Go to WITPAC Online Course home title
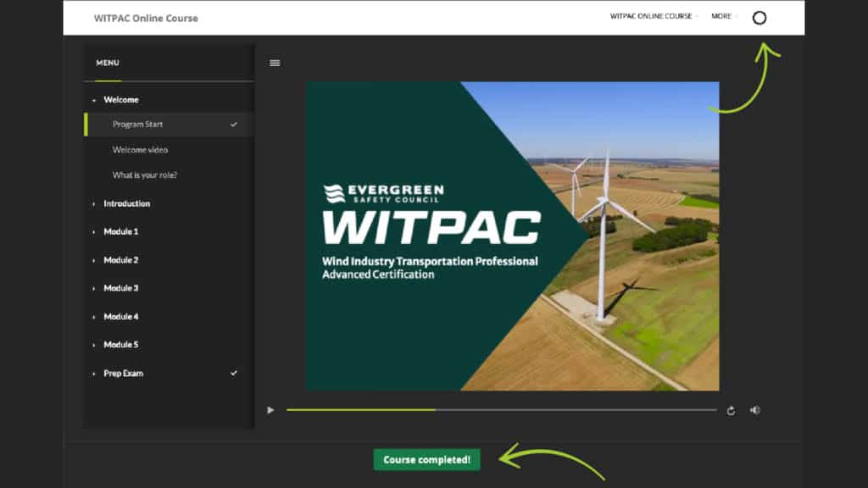Viewport: 868px width, 488px height. coord(146,19)
